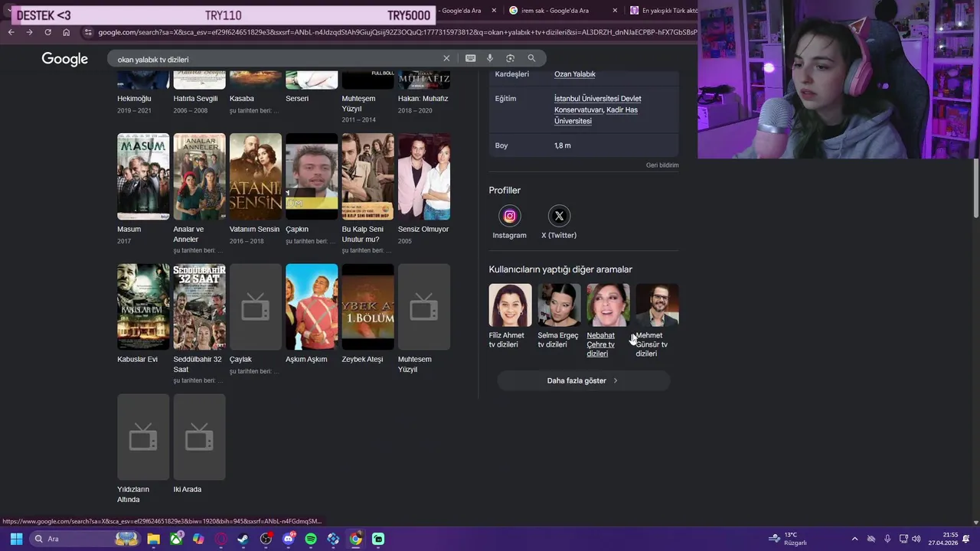Click the Geri bildirim feedback link
The height and width of the screenshot is (551, 980).
click(662, 165)
